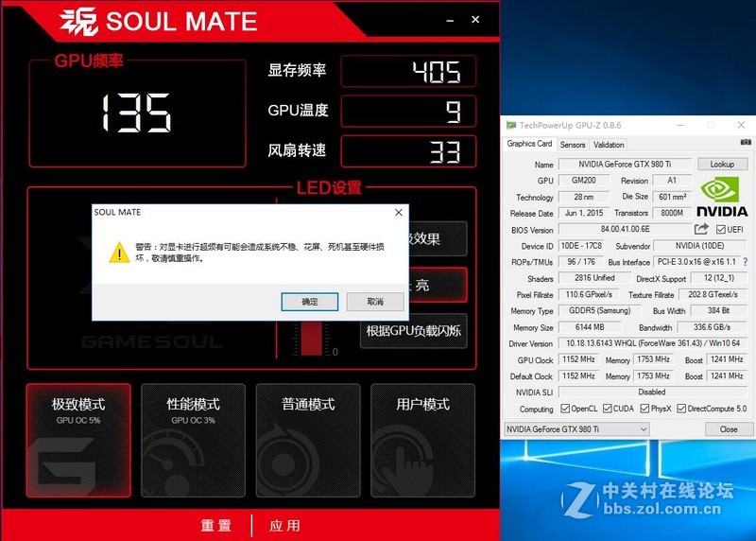Screen dimensions: 756x541
Task: Click Close button in GPU-Z
Action: 729,429
